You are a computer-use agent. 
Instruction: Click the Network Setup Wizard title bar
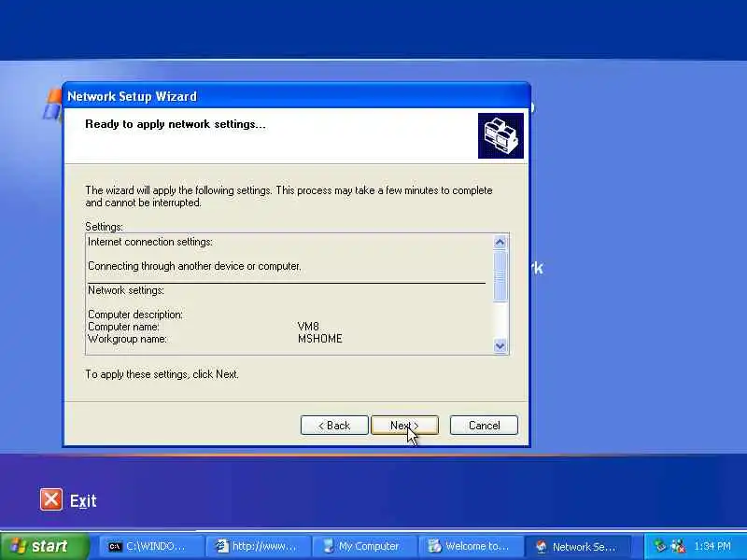pyautogui.click(x=296, y=96)
